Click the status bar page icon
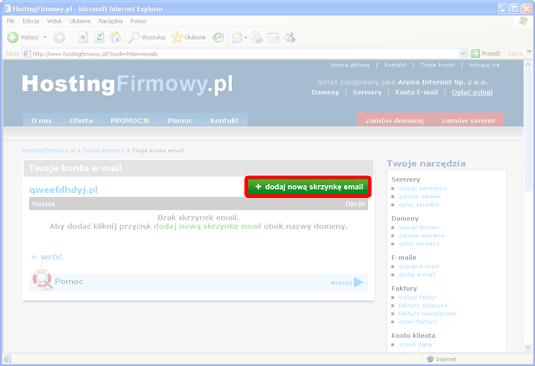This screenshot has height=366, width=535. [x=8, y=359]
